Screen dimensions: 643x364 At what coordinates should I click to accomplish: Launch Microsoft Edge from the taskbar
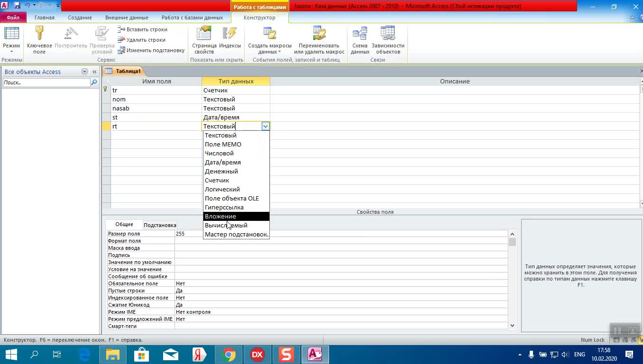84,354
